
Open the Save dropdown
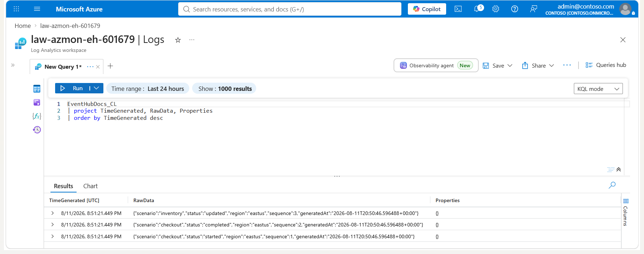click(x=498, y=65)
